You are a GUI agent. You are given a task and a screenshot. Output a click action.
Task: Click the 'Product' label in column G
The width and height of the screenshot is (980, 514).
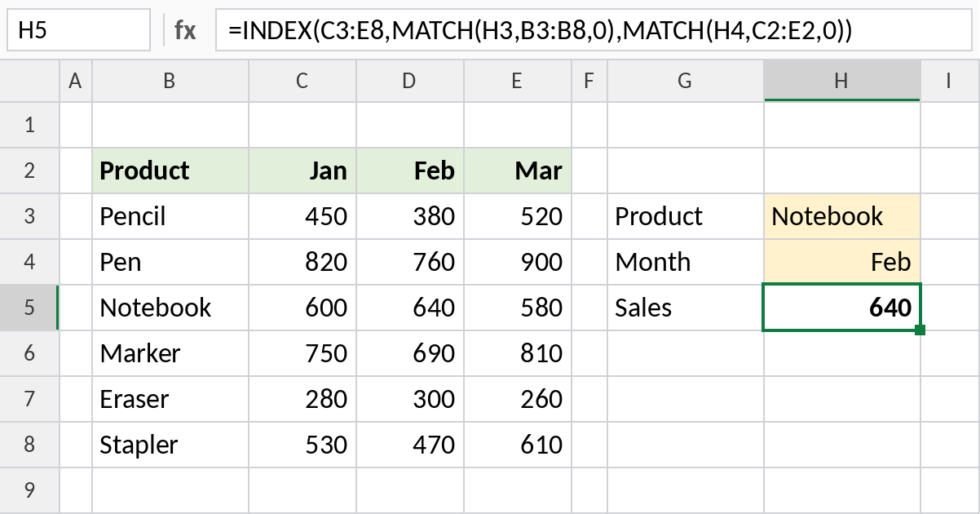686,216
